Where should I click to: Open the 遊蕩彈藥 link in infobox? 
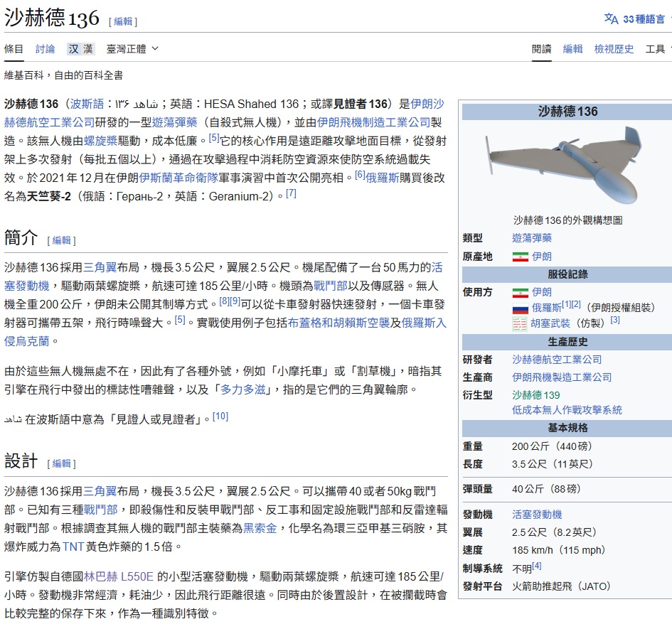531,238
